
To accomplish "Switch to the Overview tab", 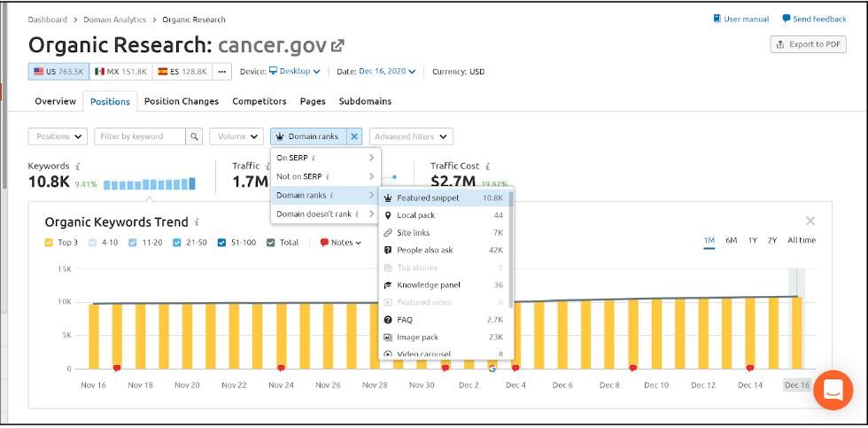I will pos(55,101).
